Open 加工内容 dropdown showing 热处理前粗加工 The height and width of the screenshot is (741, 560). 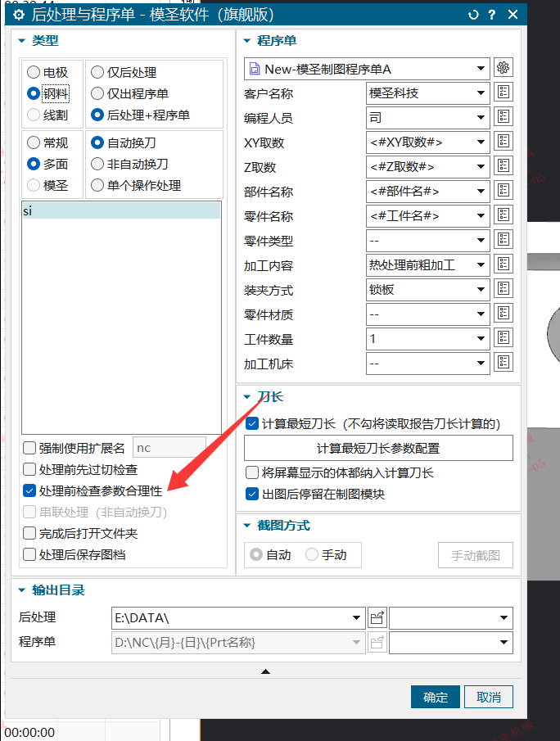[x=427, y=265]
